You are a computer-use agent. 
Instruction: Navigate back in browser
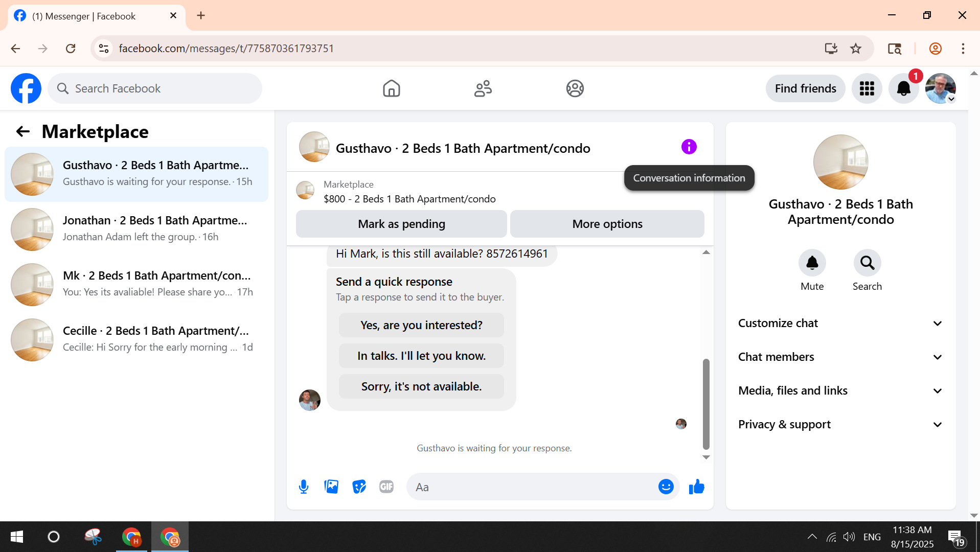(x=16, y=49)
